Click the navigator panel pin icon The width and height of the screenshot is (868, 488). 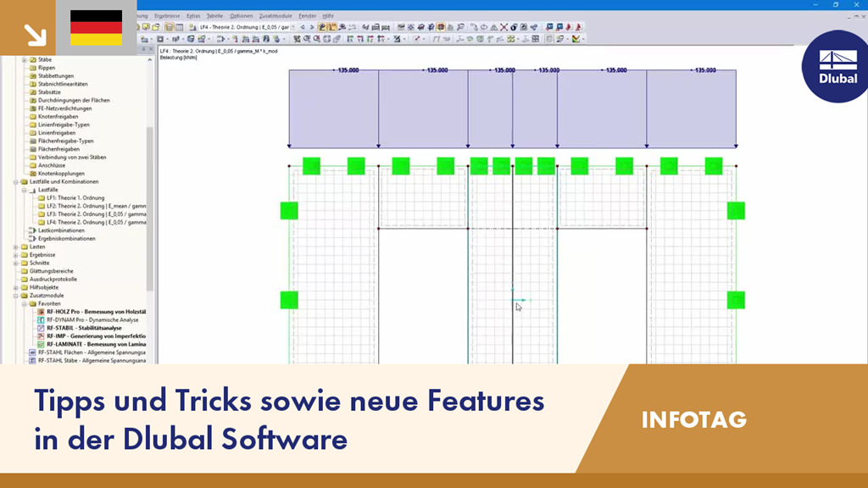143,49
